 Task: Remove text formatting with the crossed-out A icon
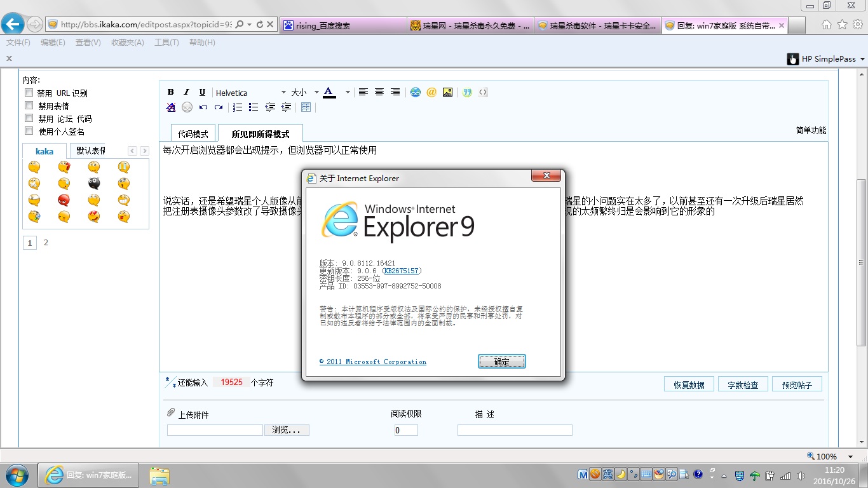tap(170, 107)
